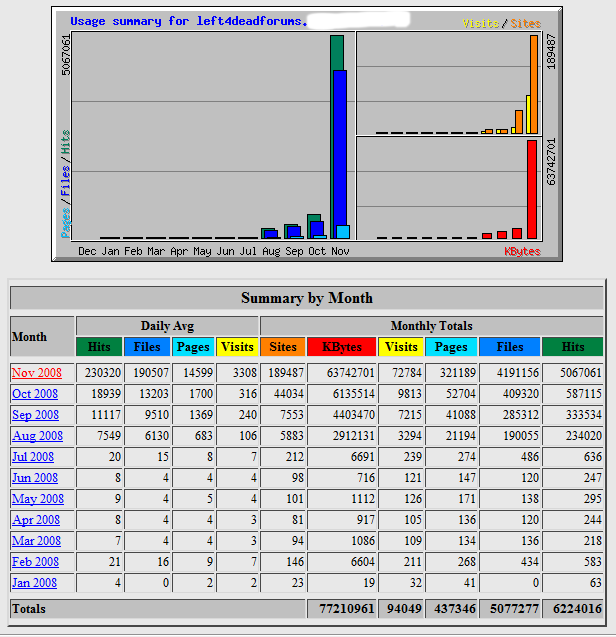The width and height of the screenshot is (616, 637).
Task: Click the yellow Daily Avg Visits header
Action: (x=237, y=347)
